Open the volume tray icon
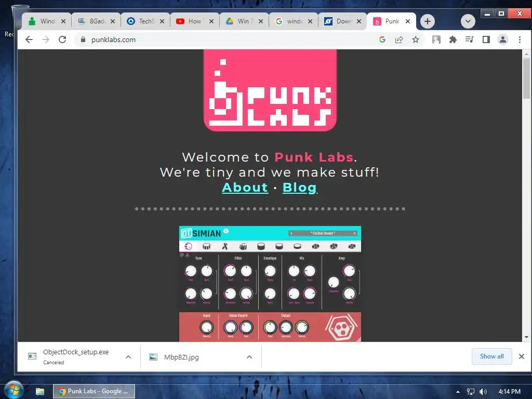Image resolution: width=532 pixels, height=399 pixels. pyautogui.click(x=483, y=392)
